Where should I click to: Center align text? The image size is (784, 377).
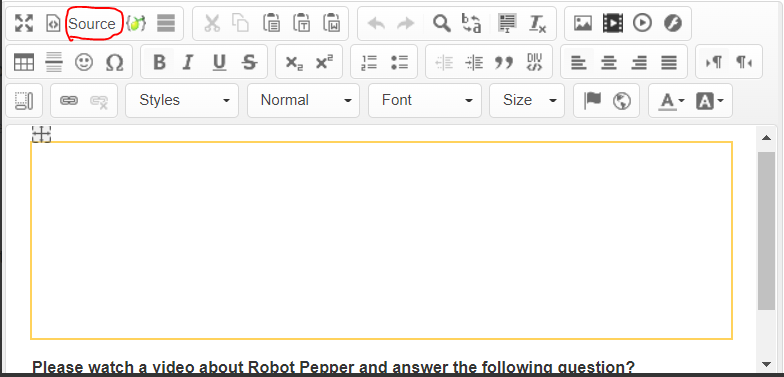[609, 62]
